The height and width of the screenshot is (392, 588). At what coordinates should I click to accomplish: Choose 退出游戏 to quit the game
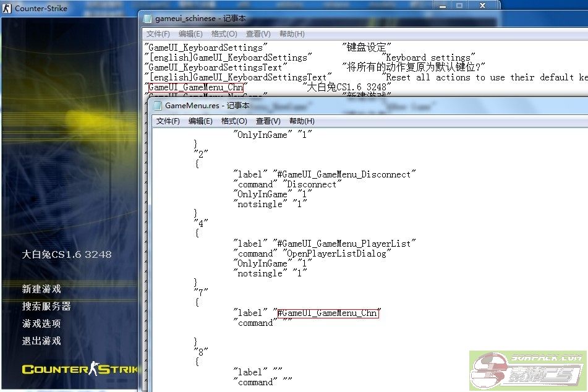click(41, 341)
